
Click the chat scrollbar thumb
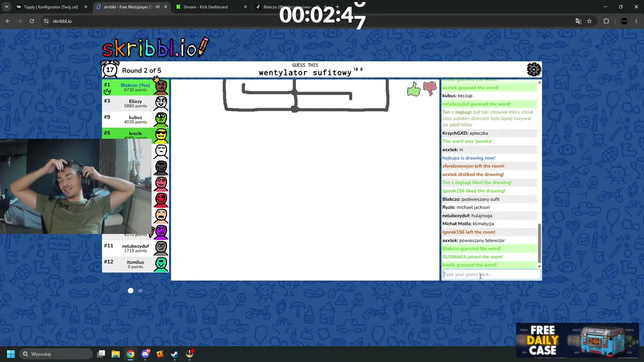click(x=539, y=244)
